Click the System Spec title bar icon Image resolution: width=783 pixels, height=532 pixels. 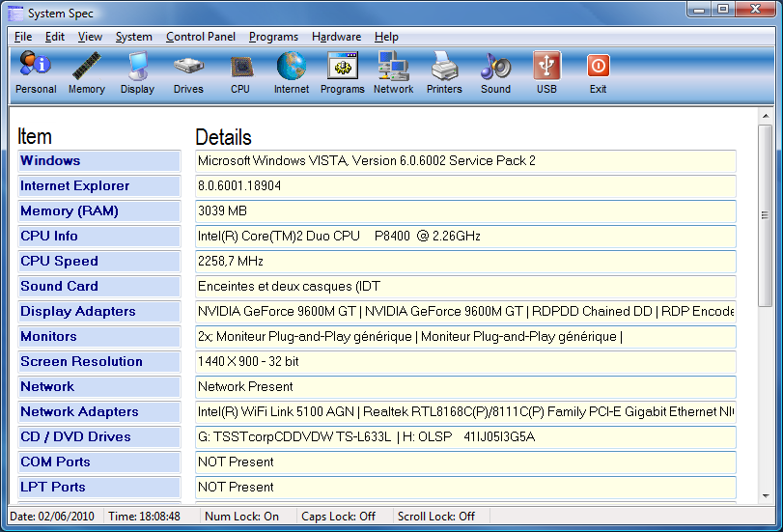[15, 14]
